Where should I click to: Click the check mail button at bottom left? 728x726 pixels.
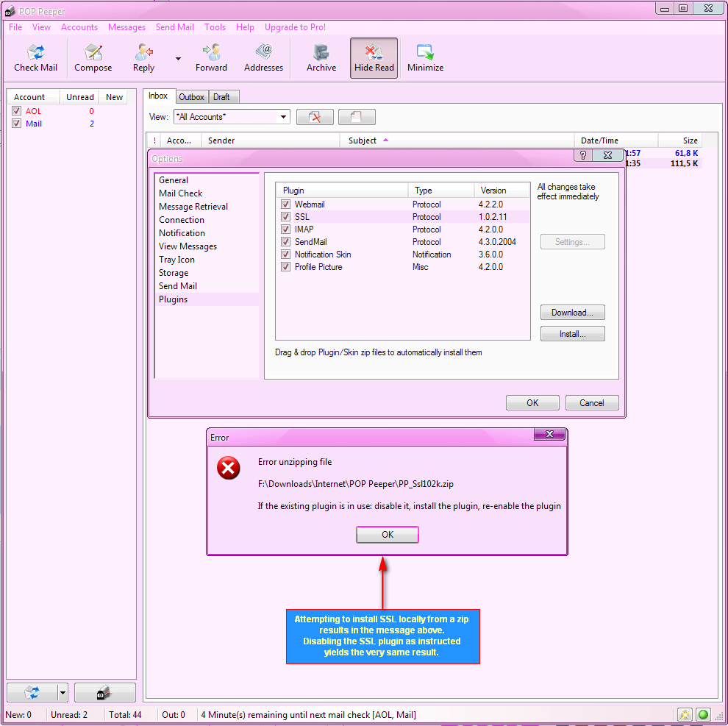point(32,693)
